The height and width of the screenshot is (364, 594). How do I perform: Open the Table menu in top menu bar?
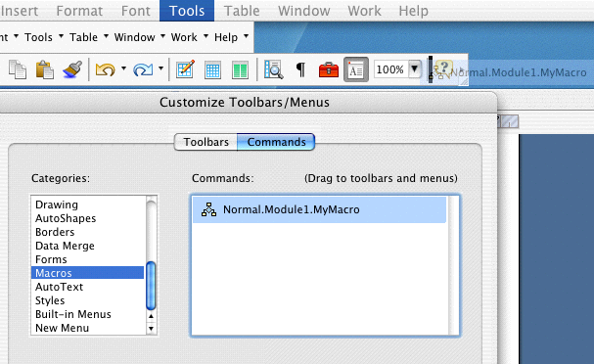coord(242,11)
